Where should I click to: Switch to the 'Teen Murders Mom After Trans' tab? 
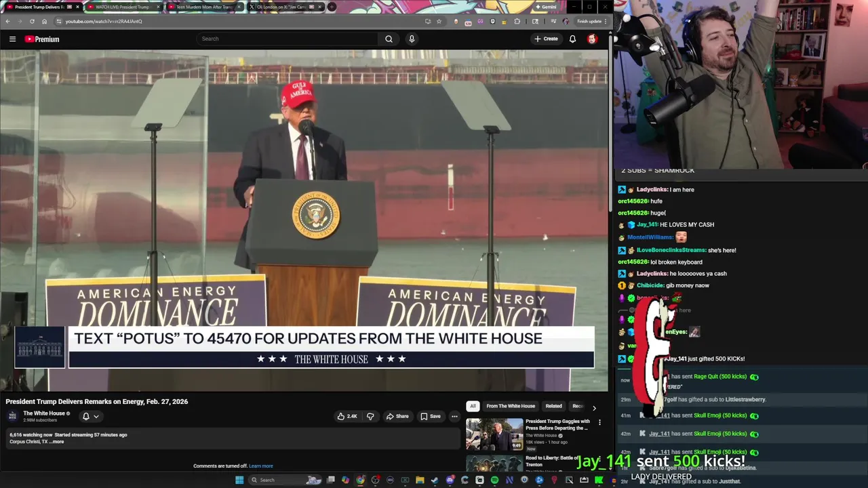point(203,7)
